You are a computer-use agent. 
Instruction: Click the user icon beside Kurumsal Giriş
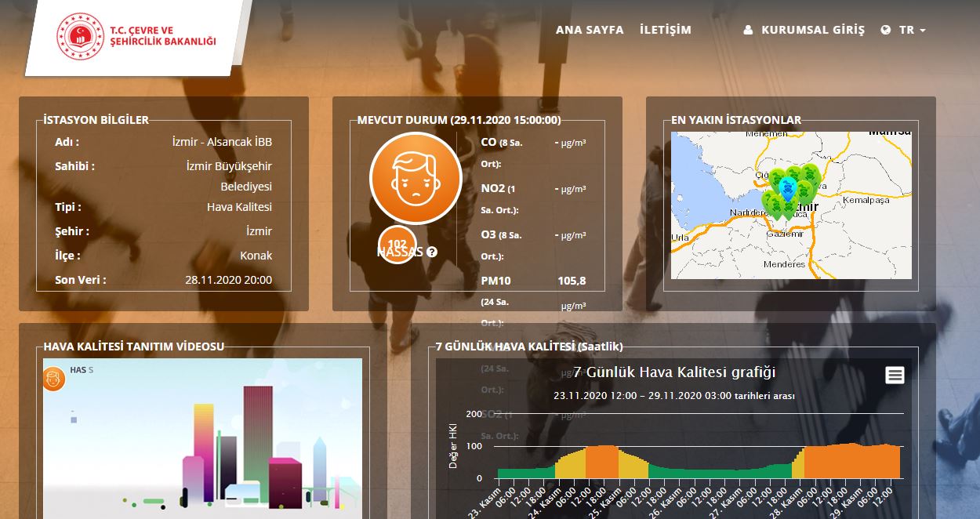click(x=748, y=30)
